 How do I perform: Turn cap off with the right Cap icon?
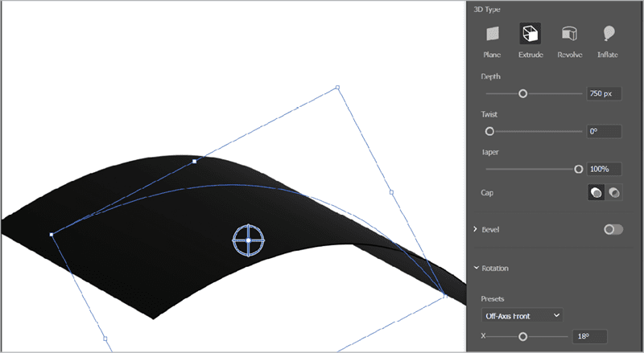[614, 192]
